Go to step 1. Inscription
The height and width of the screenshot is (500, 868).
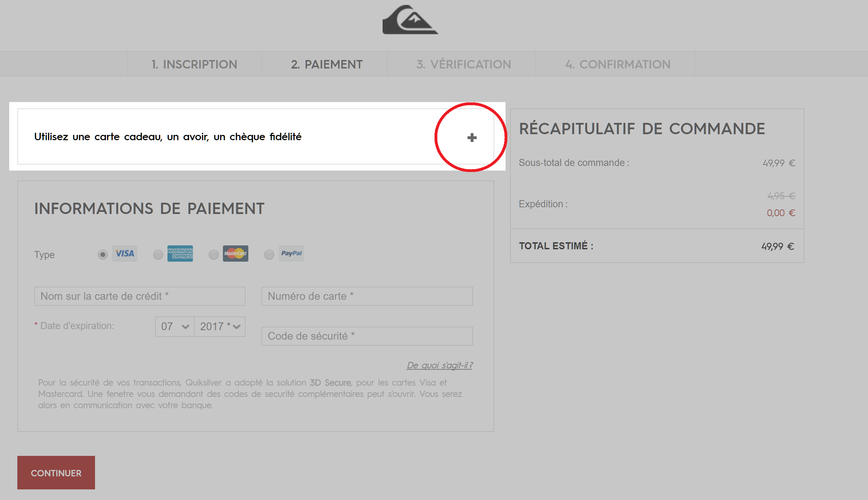(194, 64)
